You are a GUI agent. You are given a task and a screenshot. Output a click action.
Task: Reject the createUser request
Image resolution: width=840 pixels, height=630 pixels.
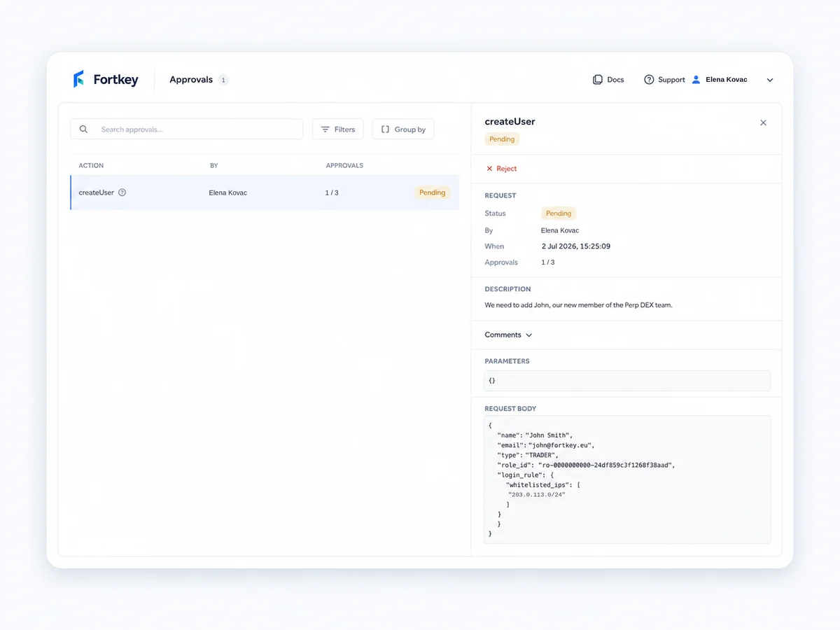click(x=501, y=169)
